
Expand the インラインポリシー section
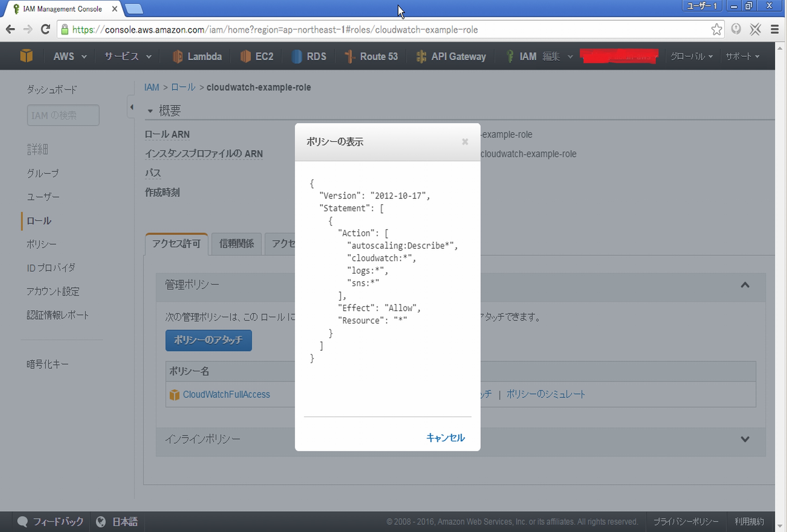(x=745, y=439)
